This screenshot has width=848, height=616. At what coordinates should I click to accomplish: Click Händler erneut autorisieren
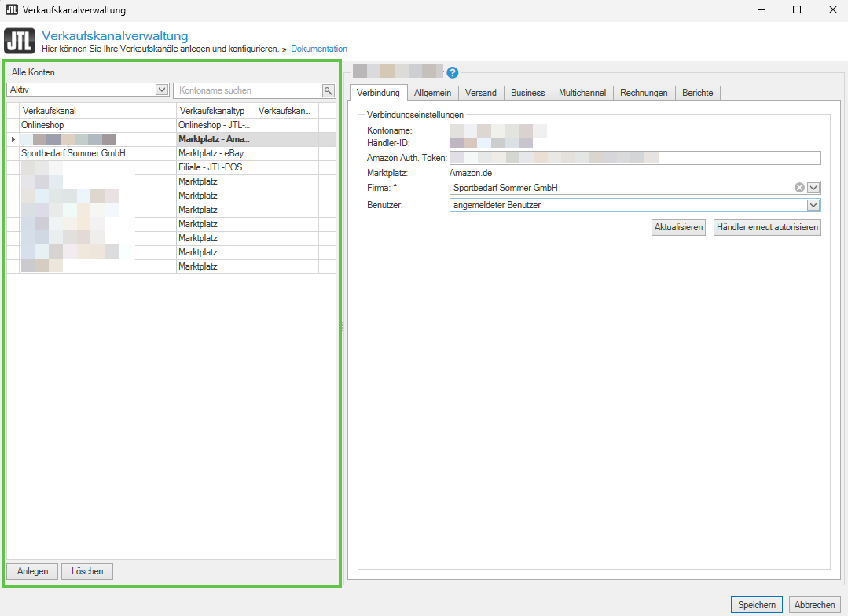[x=767, y=227]
